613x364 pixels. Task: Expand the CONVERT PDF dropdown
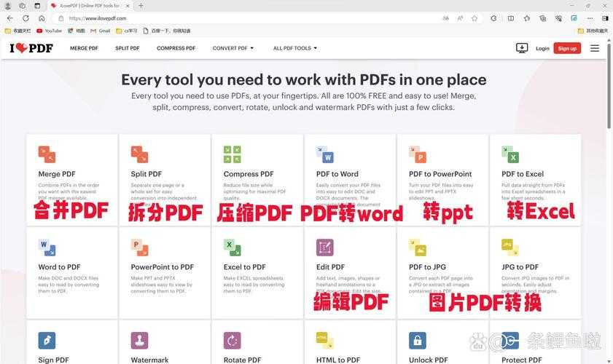[233, 48]
